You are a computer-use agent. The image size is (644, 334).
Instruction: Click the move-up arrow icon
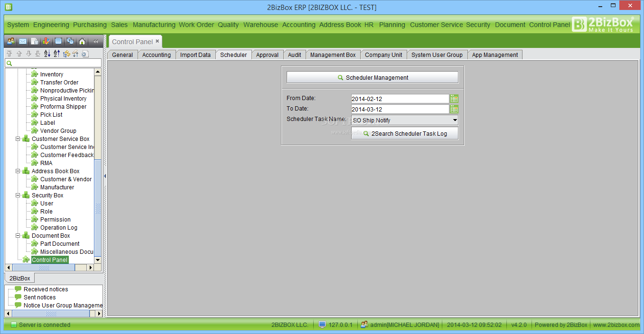(x=19, y=54)
